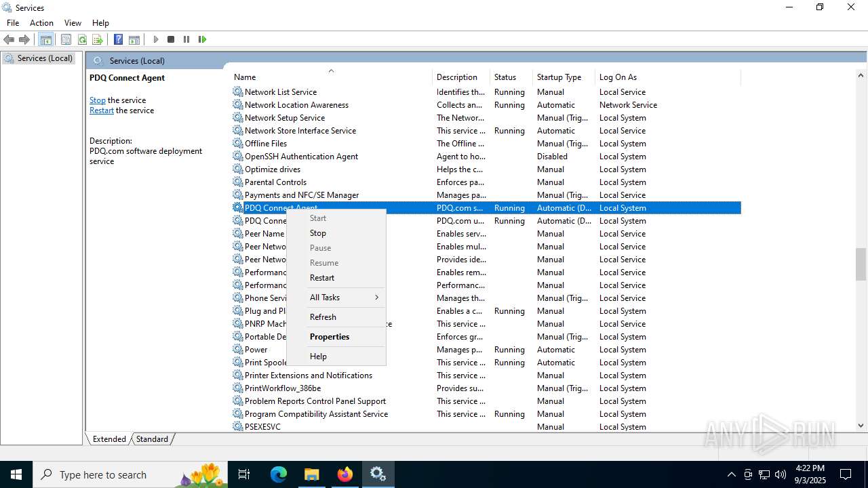Open File Explorer from taskbar
The width and height of the screenshot is (868, 488).
pyautogui.click(x=311, y=474)
